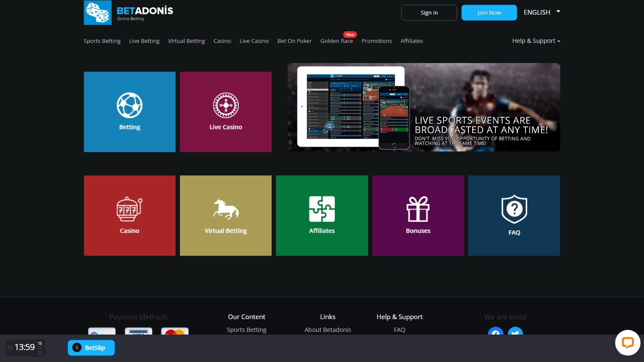Click the Payment Methods footer heading
The width and height of the screenshot is (644, 362).
tap(138, 317)
